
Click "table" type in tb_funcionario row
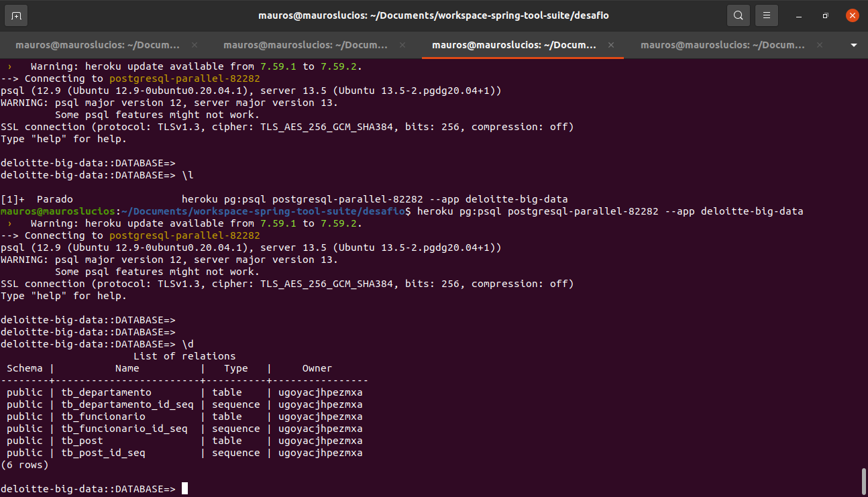[x=227, y=417]
